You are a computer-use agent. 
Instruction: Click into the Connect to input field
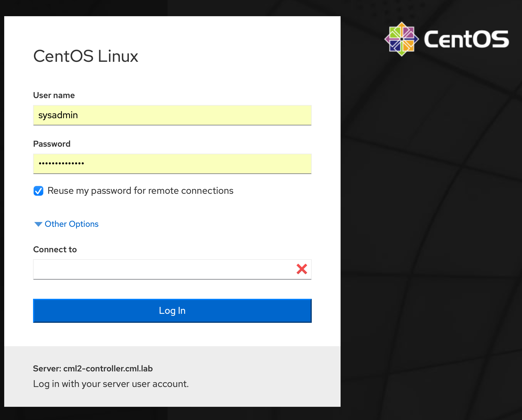(172, 269)
